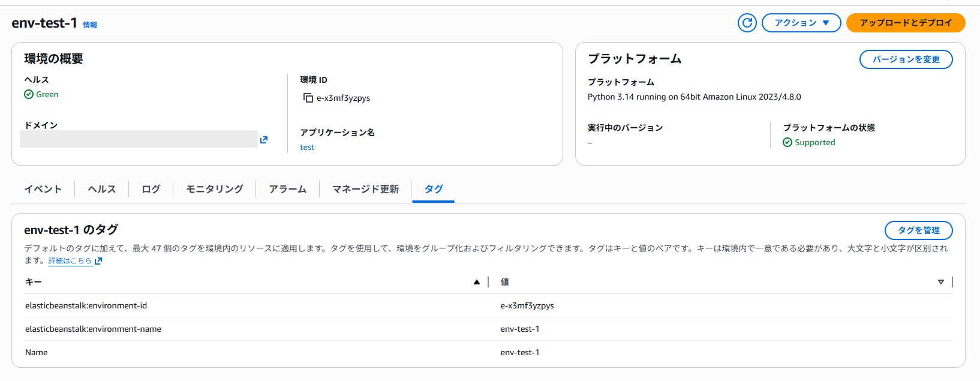Screen dimensions: 980x381
Task: Switch to the ログ tab
Action: pos(151,189)
